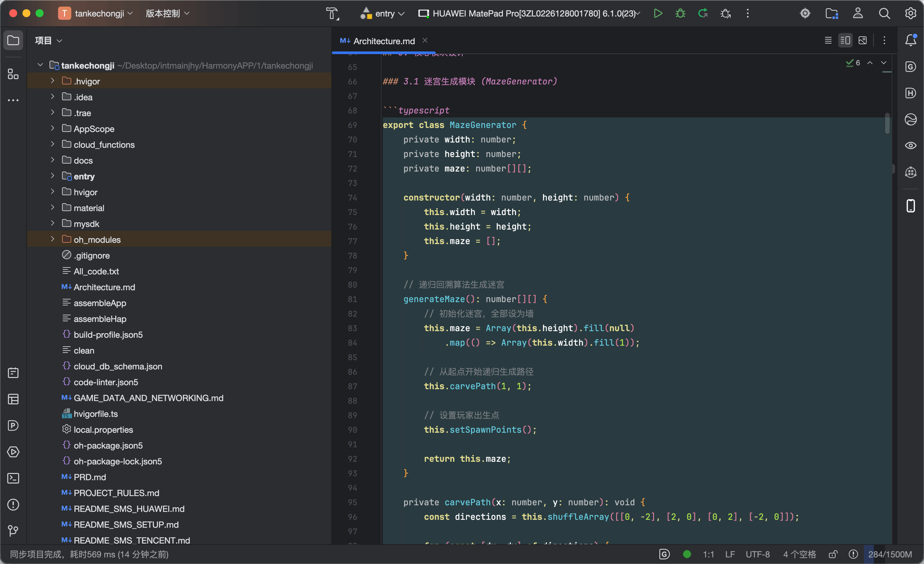
Task: Open the Structure tool window icon
Action: click(13, 74)
